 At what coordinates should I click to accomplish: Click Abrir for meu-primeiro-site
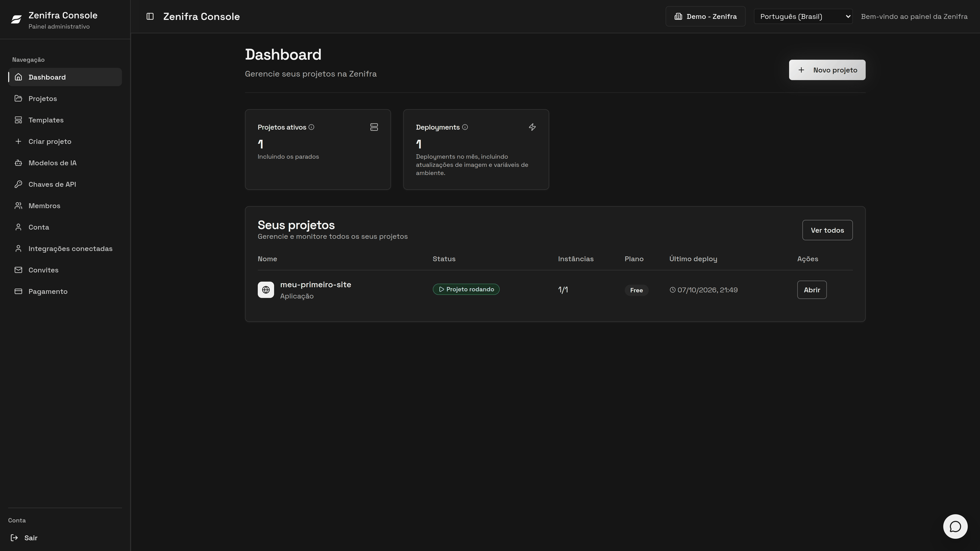pyautogui.click(x=812, y=290)
